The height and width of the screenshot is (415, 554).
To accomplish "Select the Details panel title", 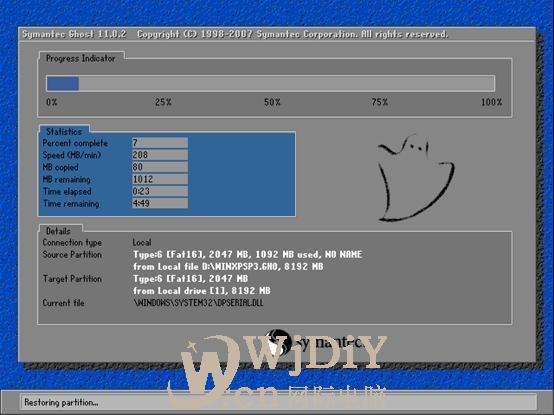I will pos(58,231).
